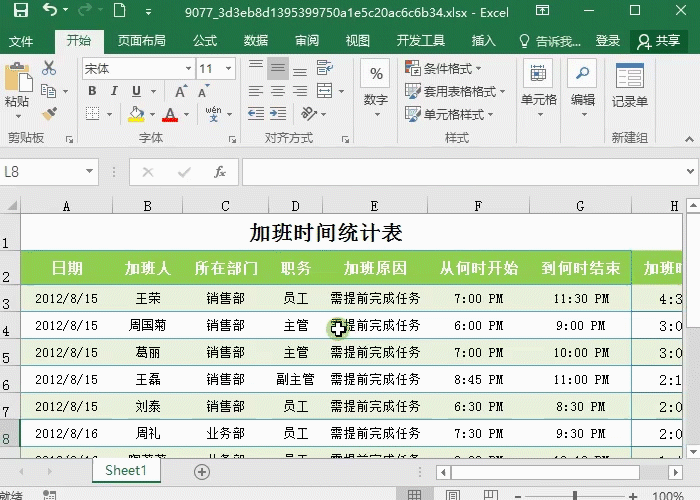700x500 pixels.
Task: Click the 编辑 editing button
Action: click(x=583, y=88)
